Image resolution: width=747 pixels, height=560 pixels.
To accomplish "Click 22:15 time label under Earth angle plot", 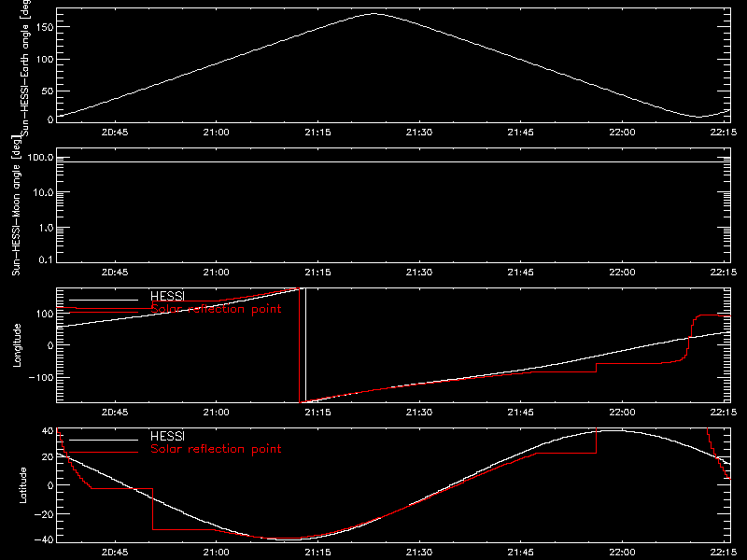I will 723,133.
